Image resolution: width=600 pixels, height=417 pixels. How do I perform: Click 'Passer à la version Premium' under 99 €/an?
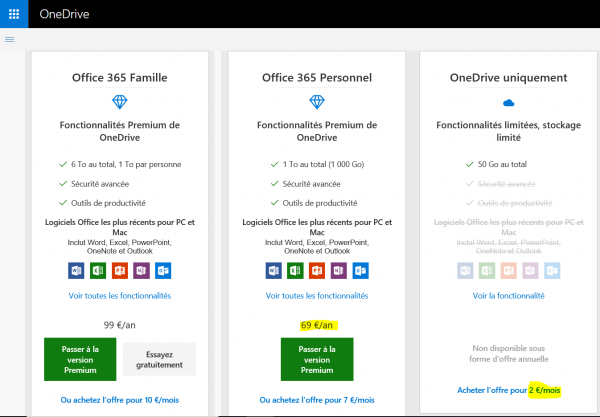coord(80,359)
